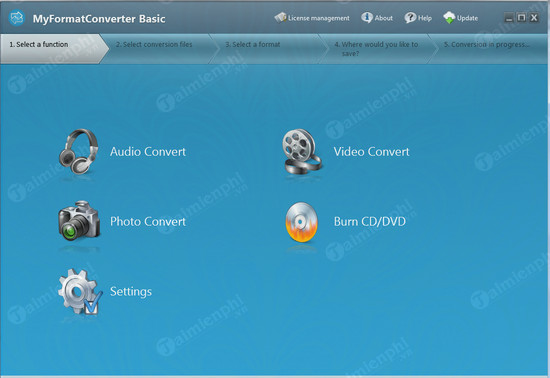Check for Update text link
This screenshot has width=550, height=378.
467,18
